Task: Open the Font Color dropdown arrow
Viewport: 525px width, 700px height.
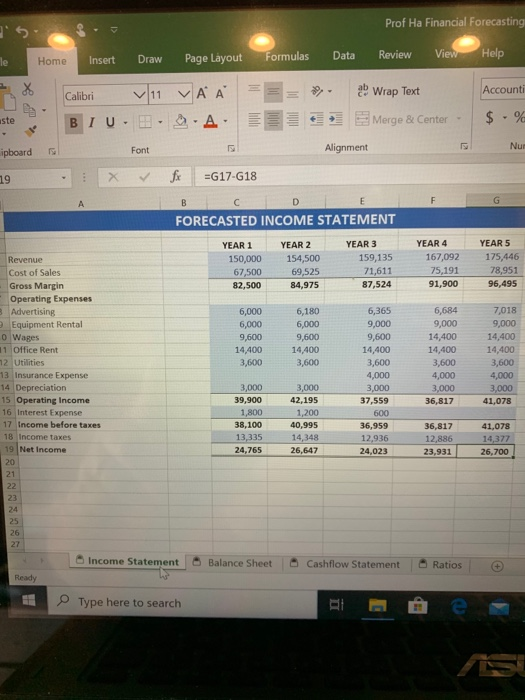Action: pos(225,121)
